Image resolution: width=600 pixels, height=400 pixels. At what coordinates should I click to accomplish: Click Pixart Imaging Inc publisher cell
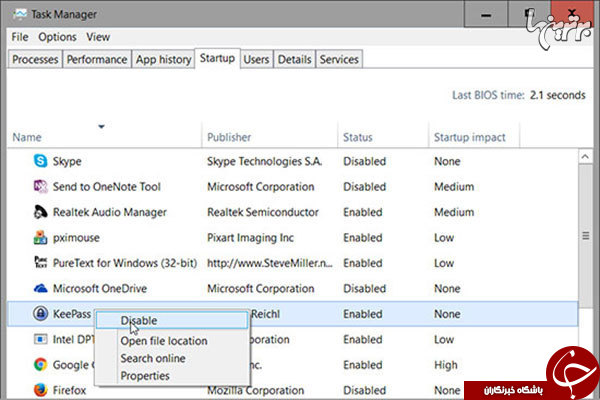250,238
